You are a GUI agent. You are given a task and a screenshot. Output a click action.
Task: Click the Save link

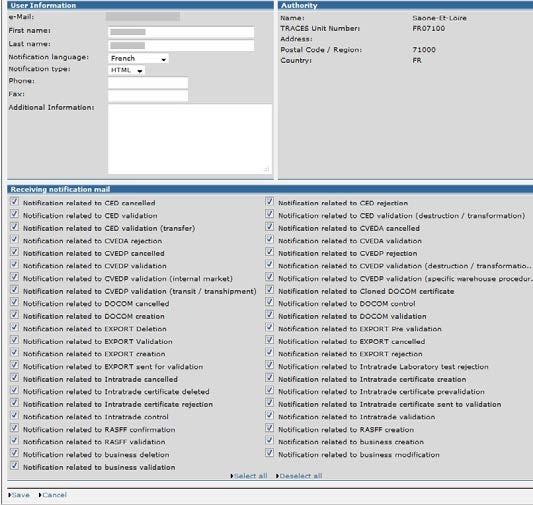[19, 495]
